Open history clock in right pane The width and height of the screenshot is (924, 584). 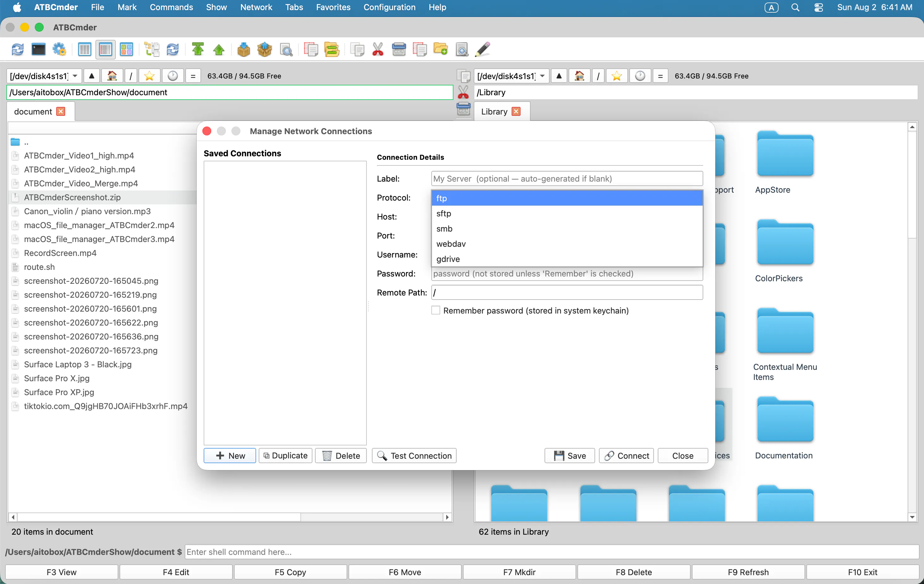coord(640,76)
